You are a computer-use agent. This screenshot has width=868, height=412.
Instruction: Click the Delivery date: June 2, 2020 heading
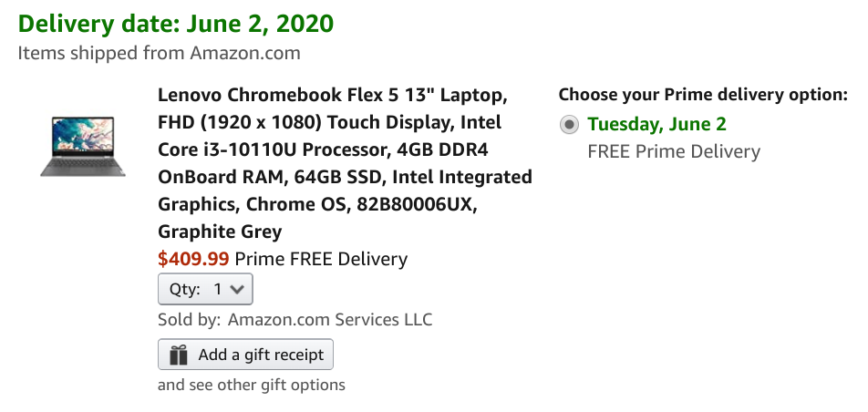tap(176, 24)
